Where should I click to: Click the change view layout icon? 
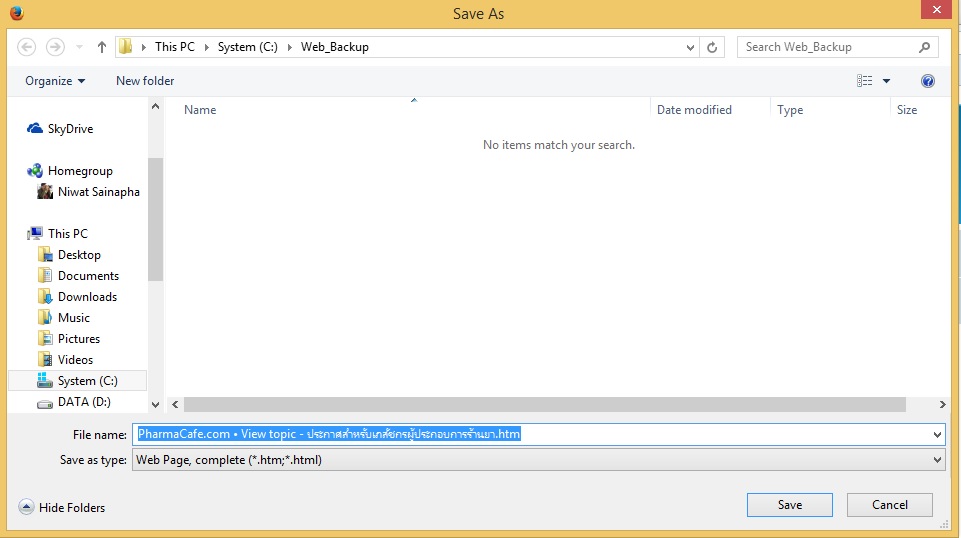point(865,81)
